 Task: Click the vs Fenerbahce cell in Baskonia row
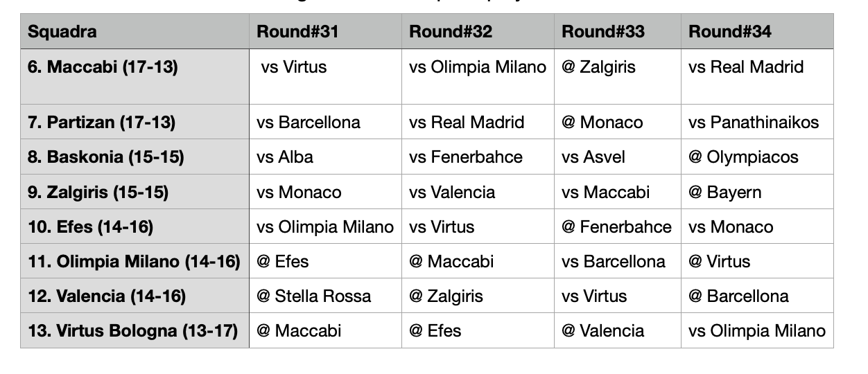(x=478, y=157)
